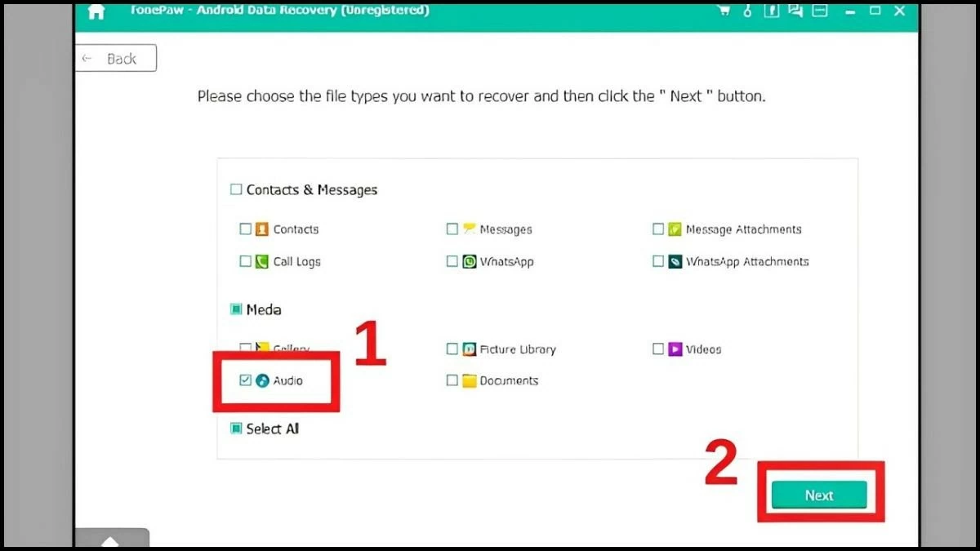
Task: Click the key register icon
Action: (x=746, y=11)
